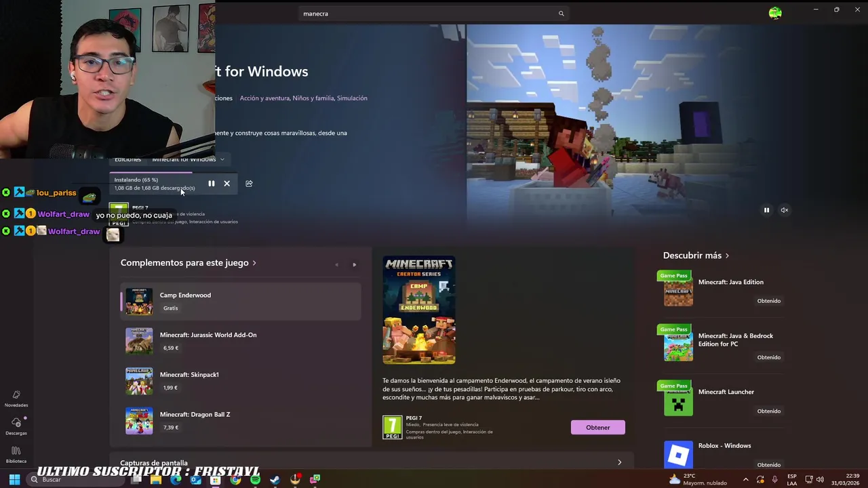Expand the Descubrir más section
The image size is (868, 488).
click(696, 256)
